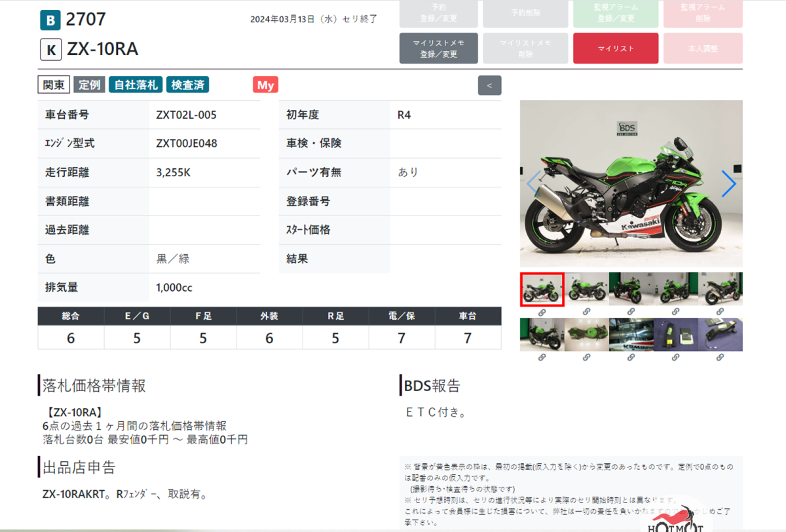Select the rear-right angle thumbnail
The height and width of the screenshot is (532, 786).
tap(720, 289)
